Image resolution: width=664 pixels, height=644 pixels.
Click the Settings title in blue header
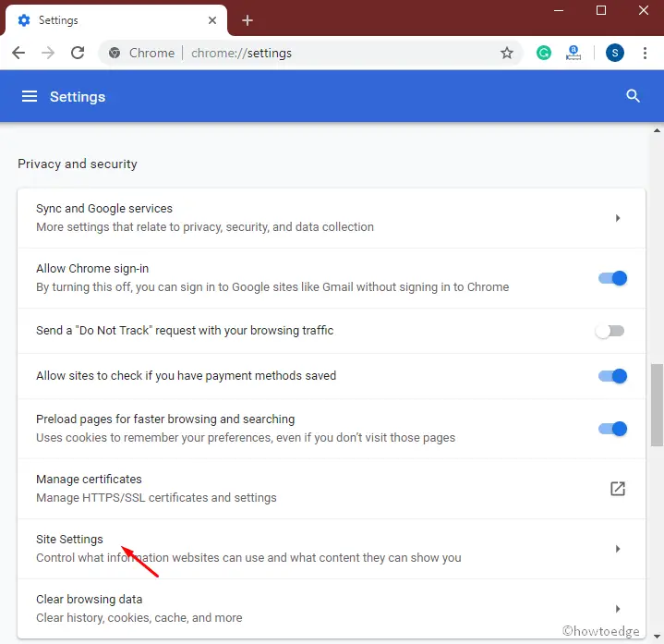[78, 97]
